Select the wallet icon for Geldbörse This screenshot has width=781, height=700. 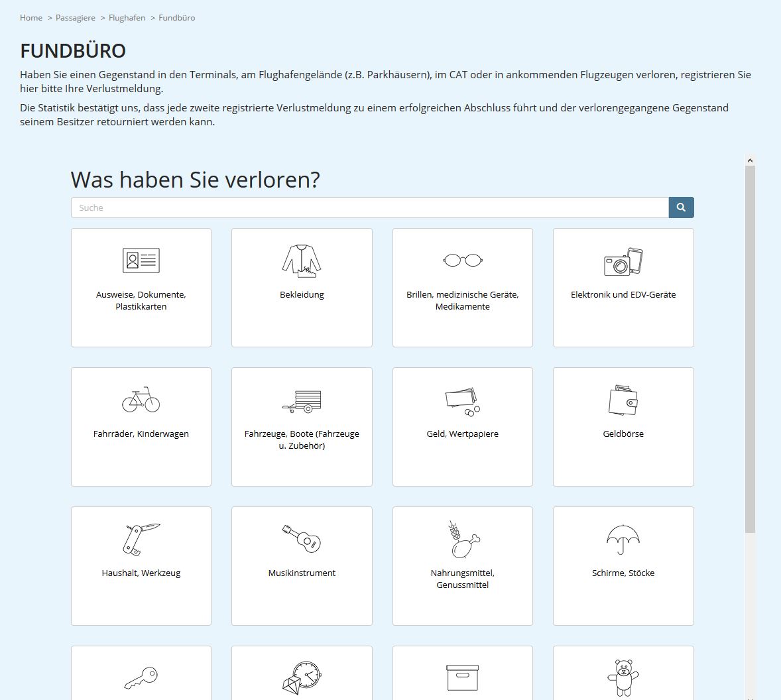point(623,400)
